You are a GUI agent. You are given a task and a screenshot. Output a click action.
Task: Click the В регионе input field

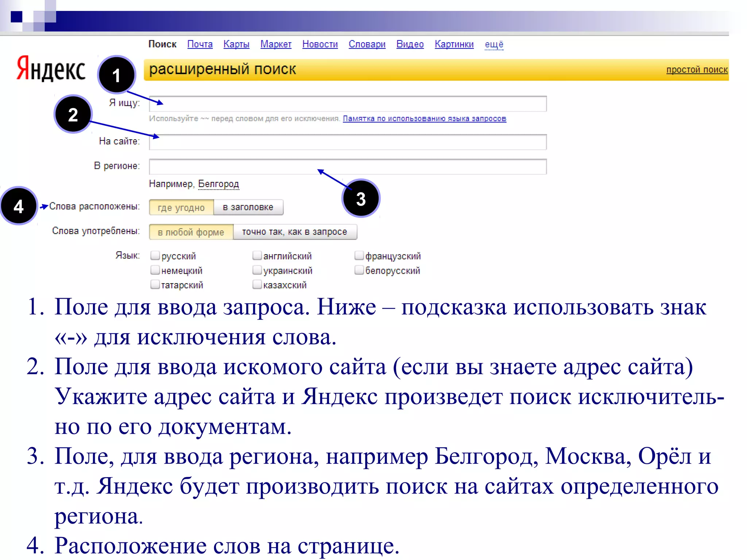coord(348,167)
